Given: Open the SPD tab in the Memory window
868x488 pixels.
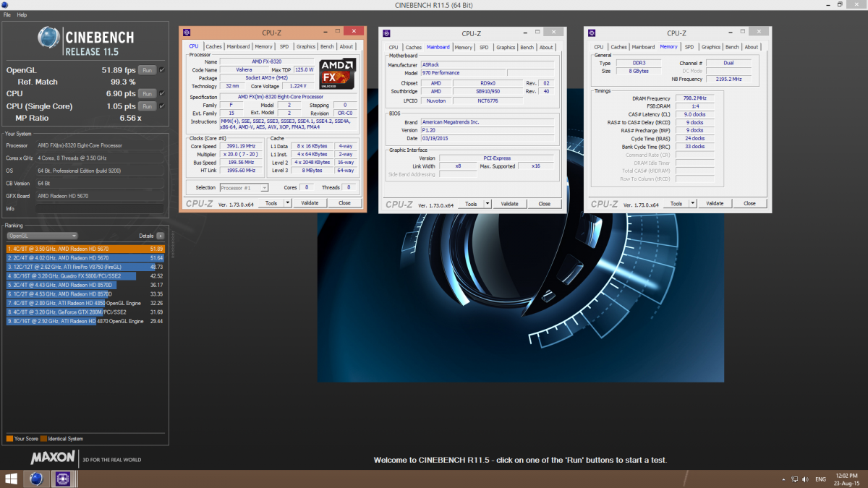Looking at the screenshot, I should tap(689, 48).
